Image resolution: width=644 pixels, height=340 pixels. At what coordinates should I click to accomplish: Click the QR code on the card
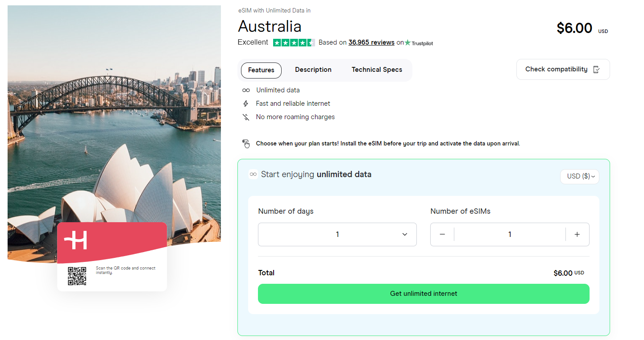click(77, 276)
